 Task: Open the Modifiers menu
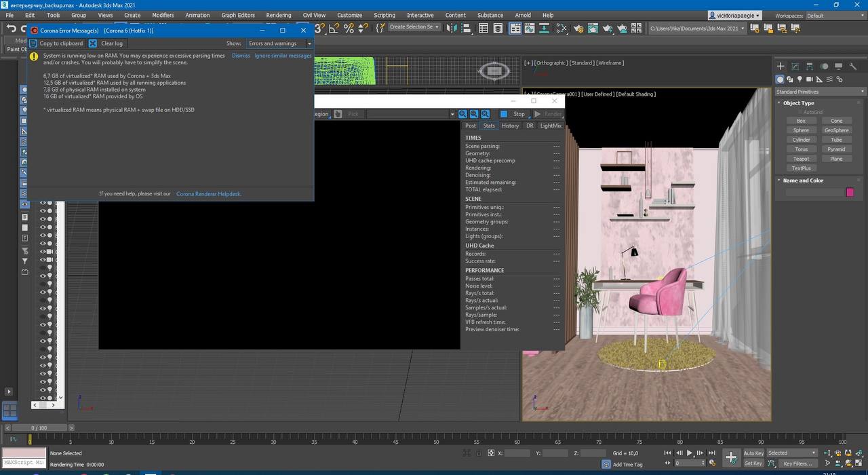(x=163, y=15)
